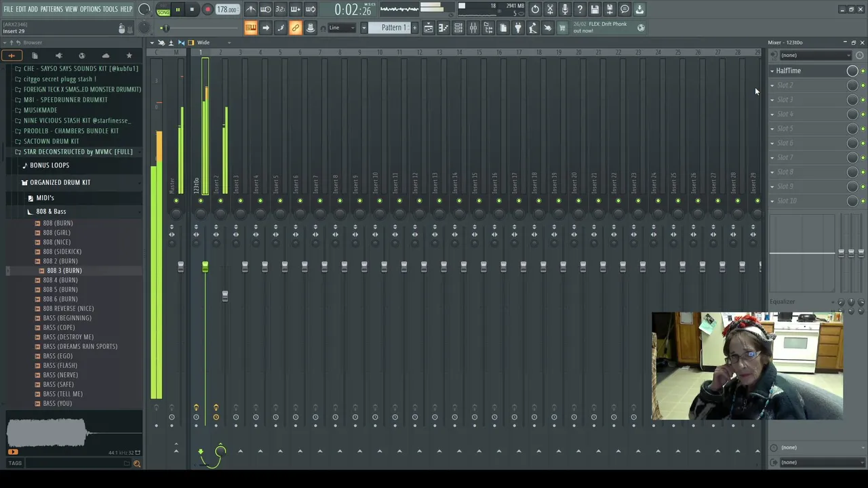Click the sample waveform preview

click(x=73, y=434)
